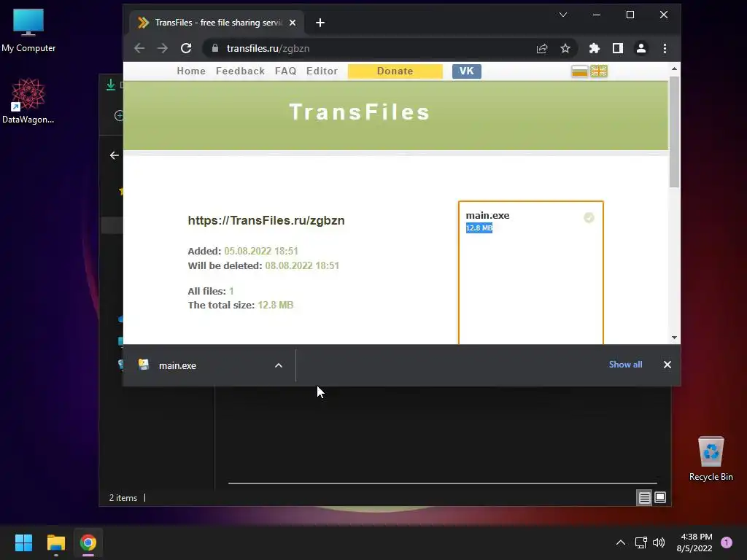This screenshot has width=747, height=560.
Task: Select the TransFiles browser tab
Action: pos(217,23)
